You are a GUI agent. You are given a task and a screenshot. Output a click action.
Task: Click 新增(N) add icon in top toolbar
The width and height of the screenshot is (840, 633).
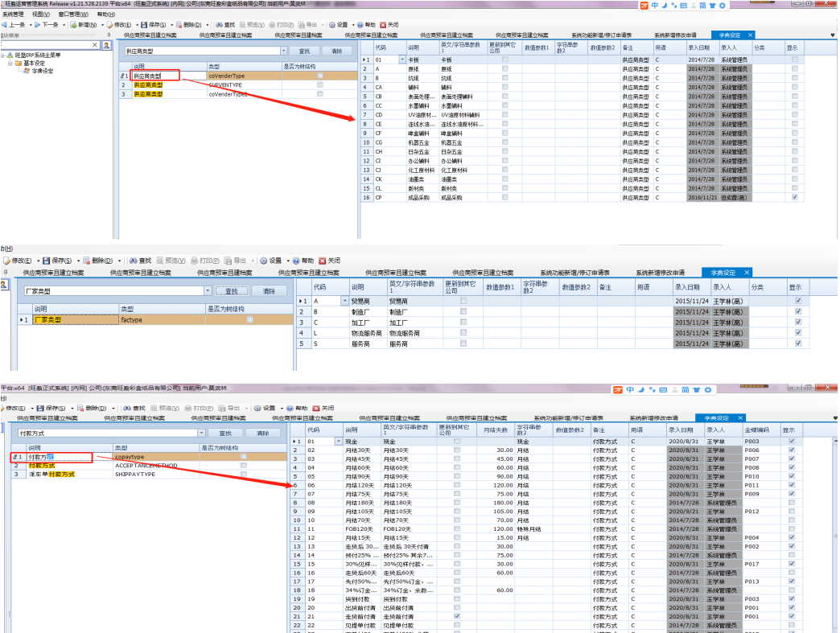[73, 25]
